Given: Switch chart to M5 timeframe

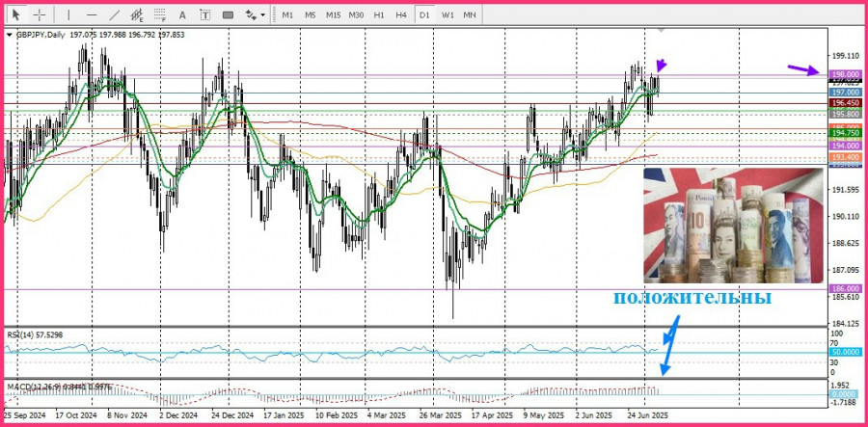Looking at the screenshot, I should point(310,14).
